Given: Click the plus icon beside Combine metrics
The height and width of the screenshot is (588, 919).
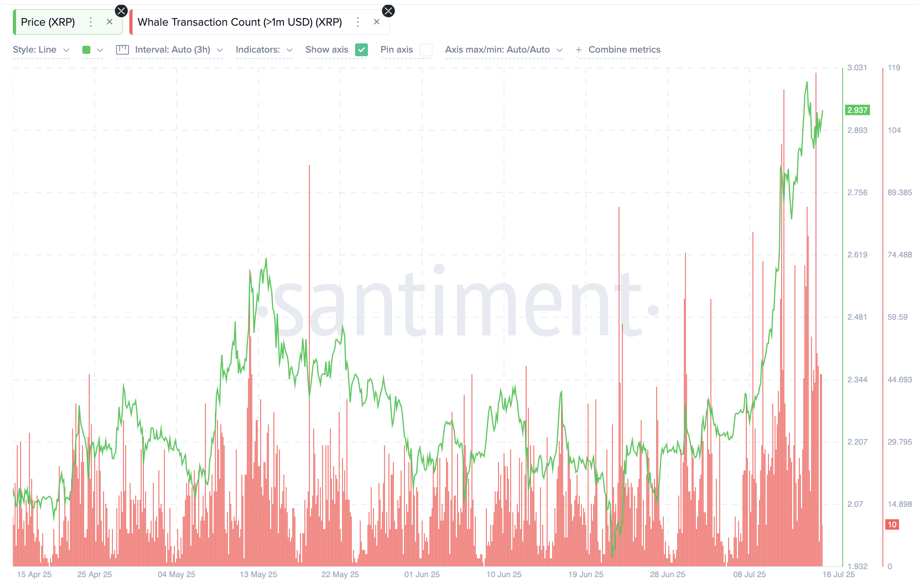Looking at the screenshot, I should 578,50.
